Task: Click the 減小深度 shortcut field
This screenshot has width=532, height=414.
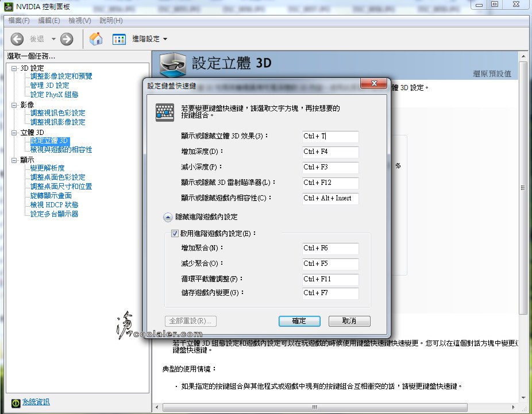Action: coord(330,168)
